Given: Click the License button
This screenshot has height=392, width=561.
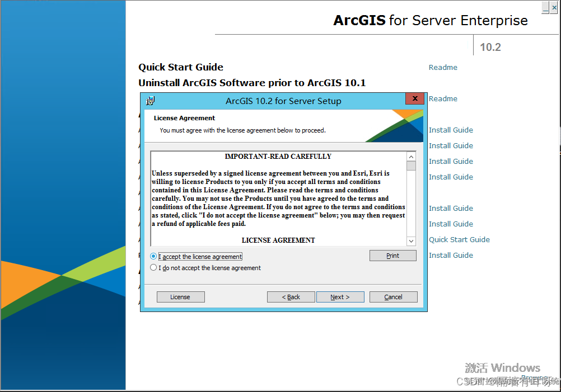Looking at the screenshot, I should [x=180, y=296].
